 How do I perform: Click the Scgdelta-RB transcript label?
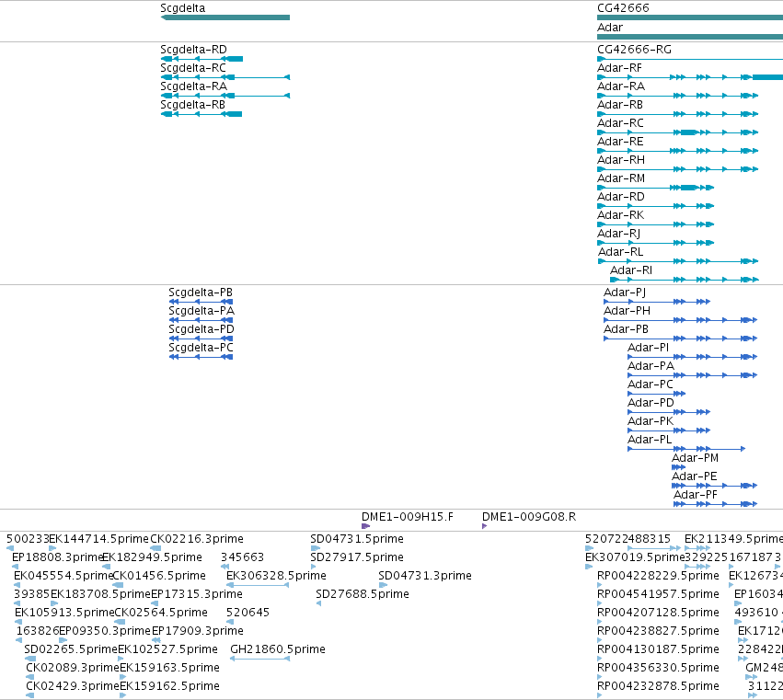pos(192,105)
